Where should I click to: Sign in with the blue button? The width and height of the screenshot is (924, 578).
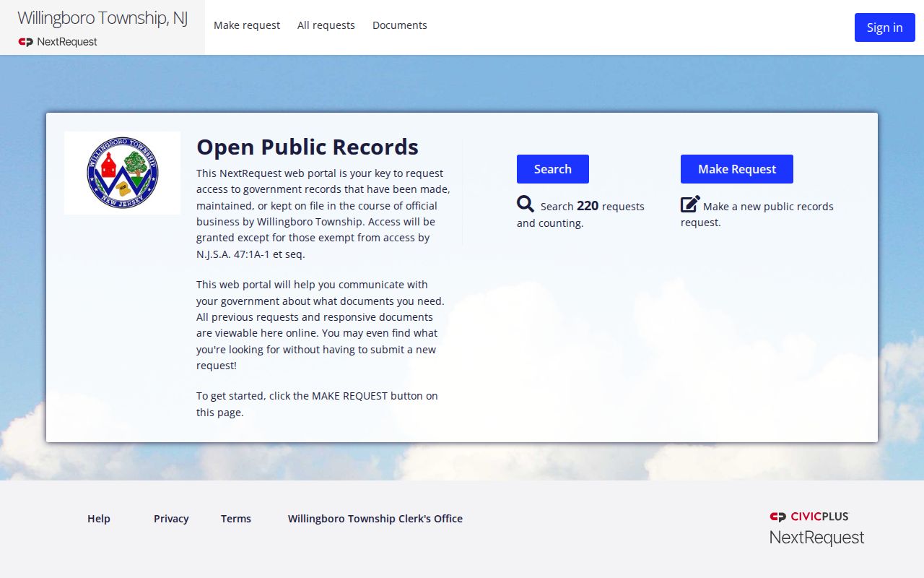point(885,27)
